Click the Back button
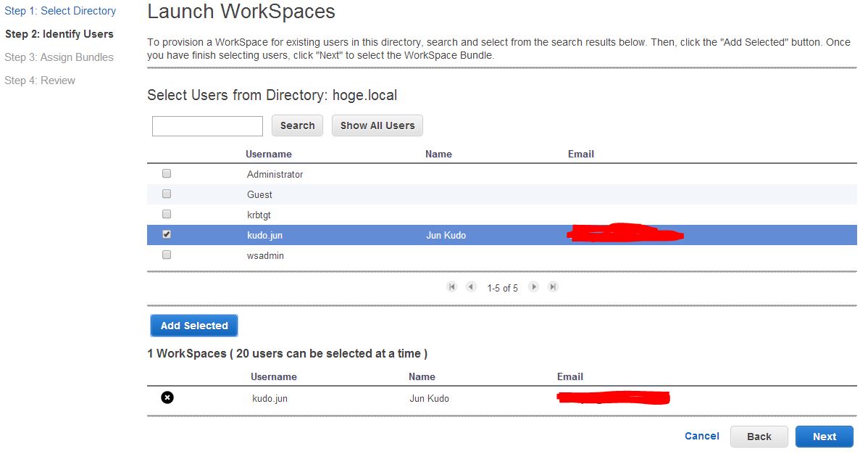The width and height of the screenshot is (868, 454). 759,436
